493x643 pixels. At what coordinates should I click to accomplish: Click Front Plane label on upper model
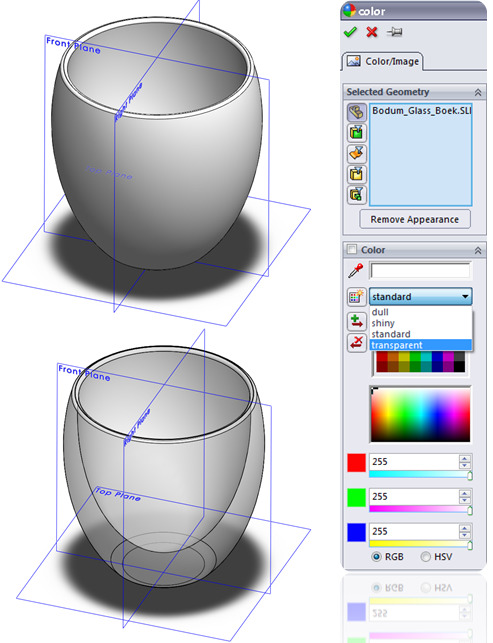click(73, 46)
